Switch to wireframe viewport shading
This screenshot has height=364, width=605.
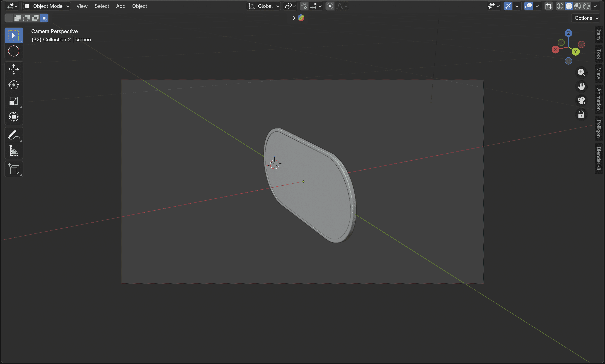pos(560,6)
